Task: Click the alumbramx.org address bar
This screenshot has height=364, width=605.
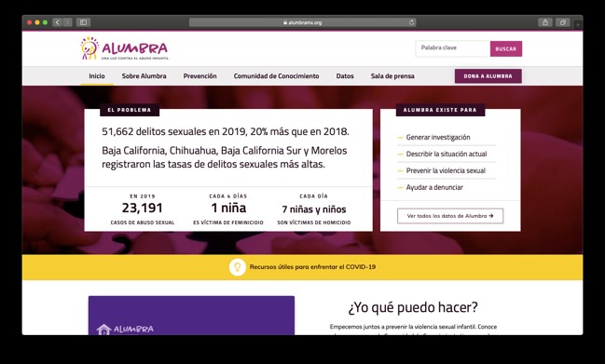Action: point(302,22)
